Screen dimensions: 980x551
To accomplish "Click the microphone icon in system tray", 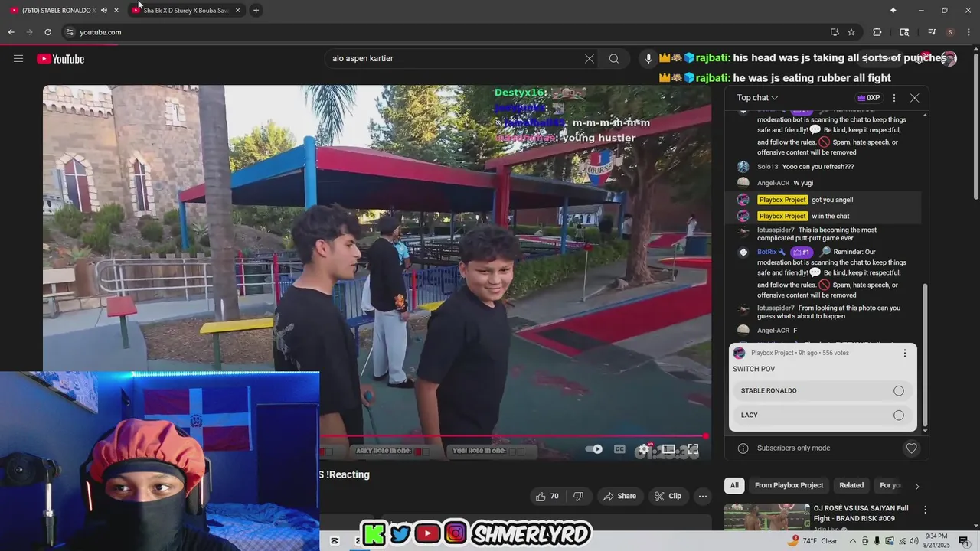I will point(877,541).
